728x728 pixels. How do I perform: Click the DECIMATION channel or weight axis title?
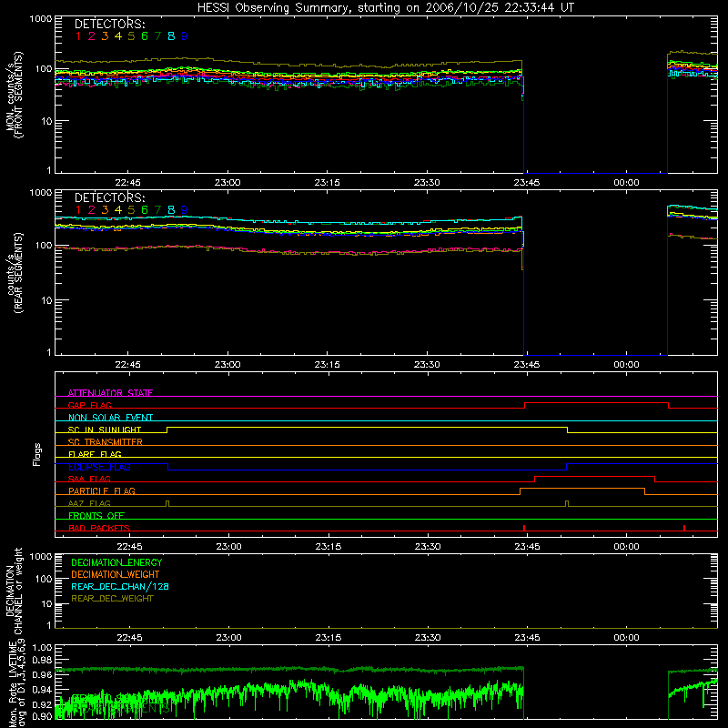coord(14,591)
